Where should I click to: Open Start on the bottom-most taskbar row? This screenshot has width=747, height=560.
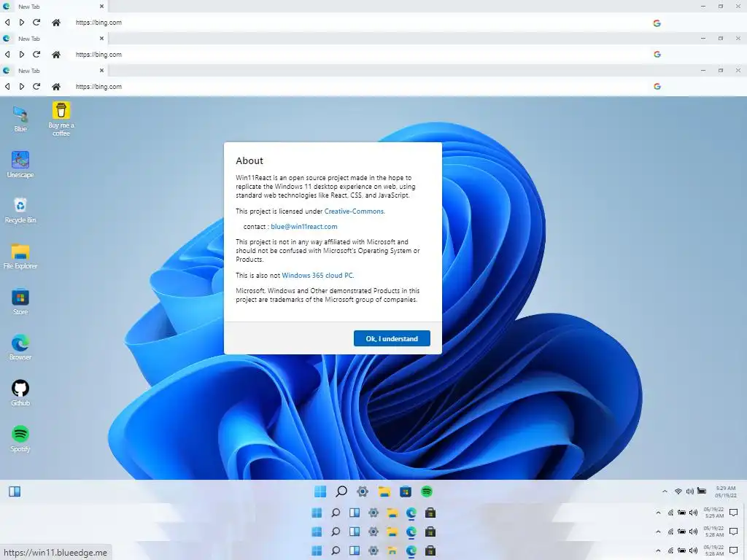point(317,551)
